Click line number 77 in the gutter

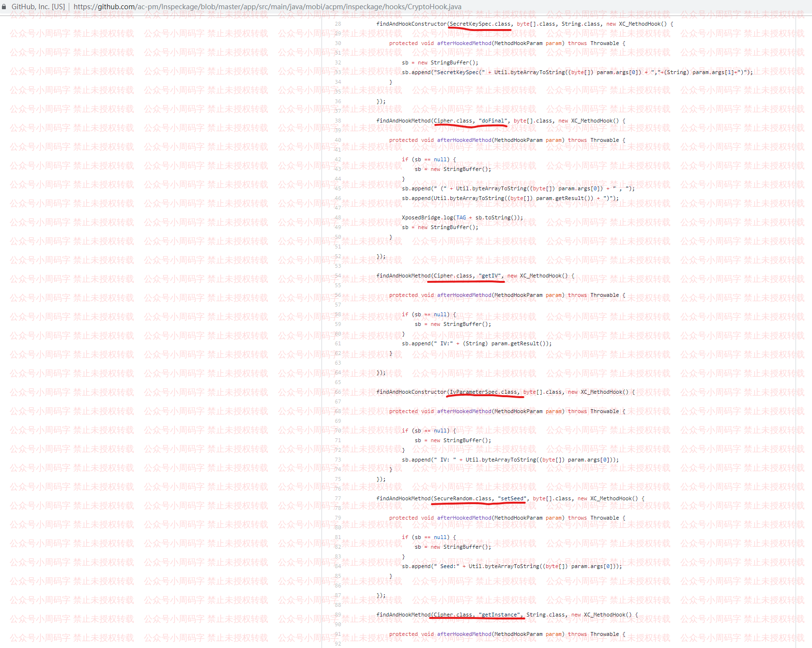point(338,498)
